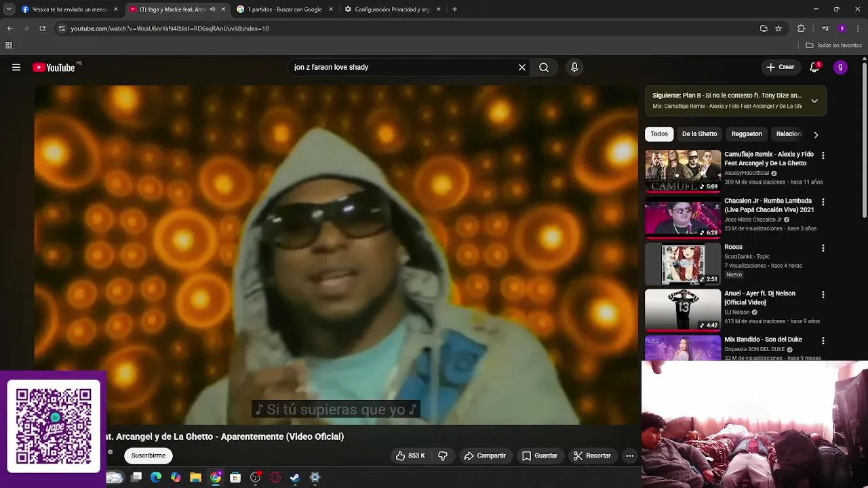Viewport: 868px width, 488px height.
Task: Save video with Guardar button
Action: [x=539, y=455]
